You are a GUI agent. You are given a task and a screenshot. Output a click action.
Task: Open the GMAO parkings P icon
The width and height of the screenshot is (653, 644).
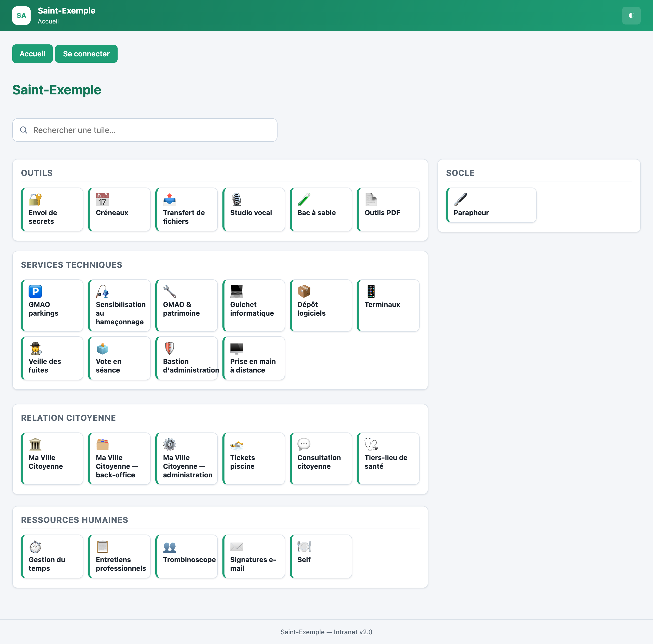tap(35, 291)
